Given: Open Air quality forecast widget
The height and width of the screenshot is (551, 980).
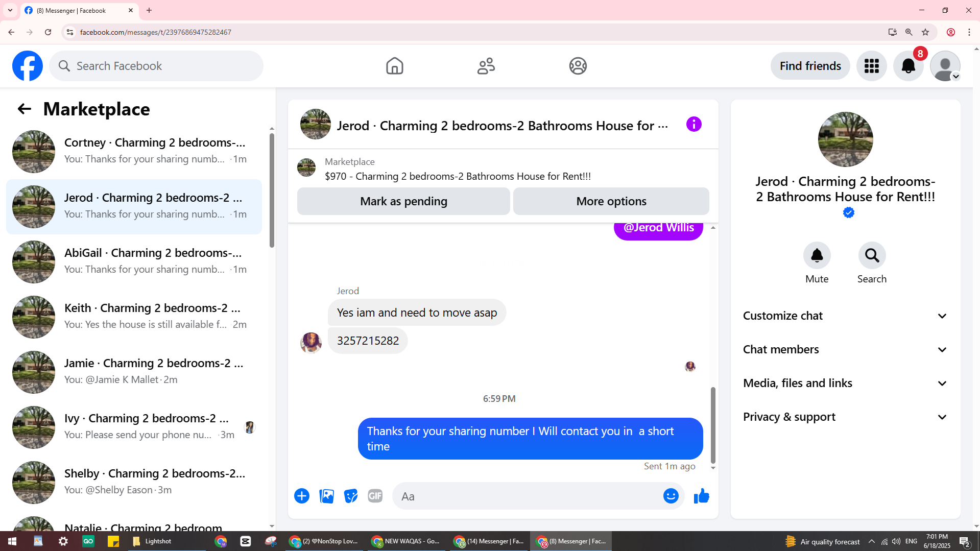Looking at the screenshot, I should [823, 541].
